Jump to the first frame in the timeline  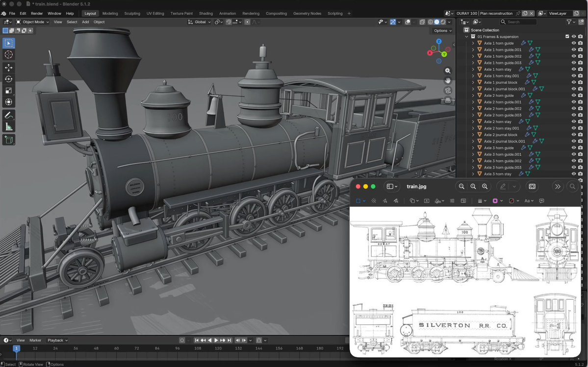pos(197,341)
